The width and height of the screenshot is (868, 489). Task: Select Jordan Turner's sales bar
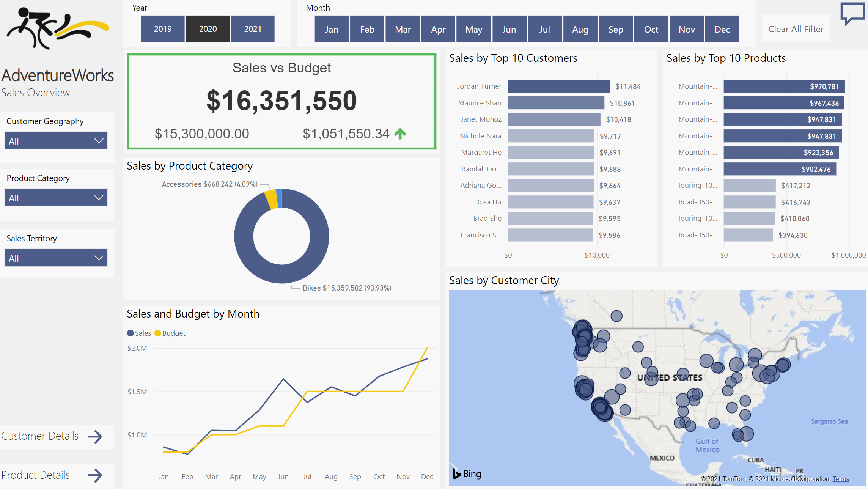click(x=559, y=86)
